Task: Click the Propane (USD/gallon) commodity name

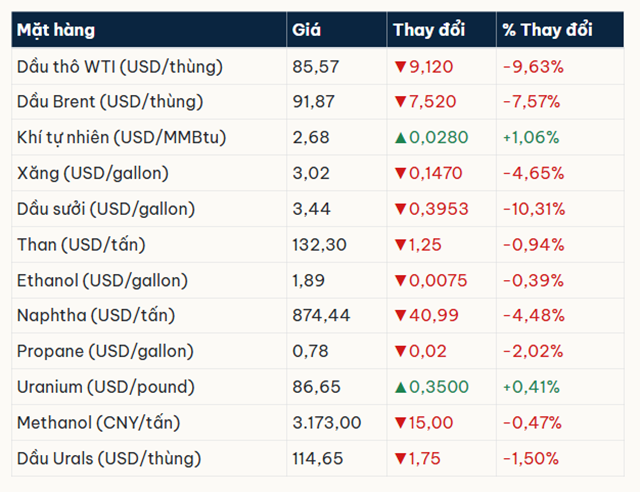Action: click(x=106, y=352)
